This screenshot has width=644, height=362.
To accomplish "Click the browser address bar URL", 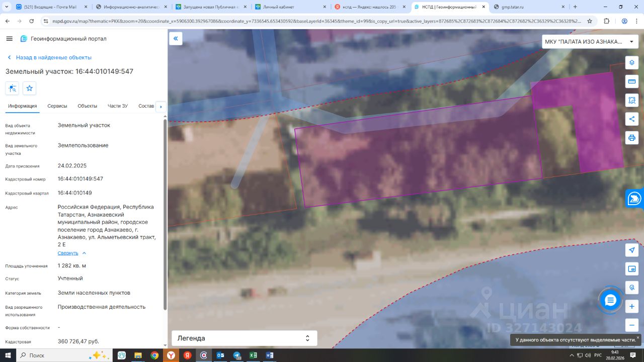I will pos(316,21).
